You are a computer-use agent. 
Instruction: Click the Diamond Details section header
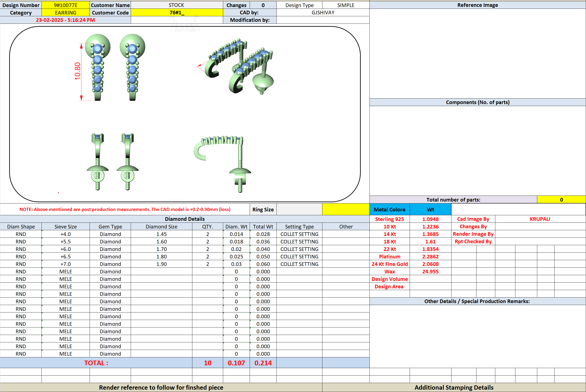[x=185, y=219]
